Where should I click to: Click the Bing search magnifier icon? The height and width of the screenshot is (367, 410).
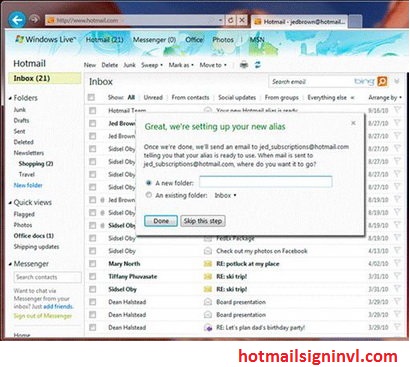click(382, 81)
